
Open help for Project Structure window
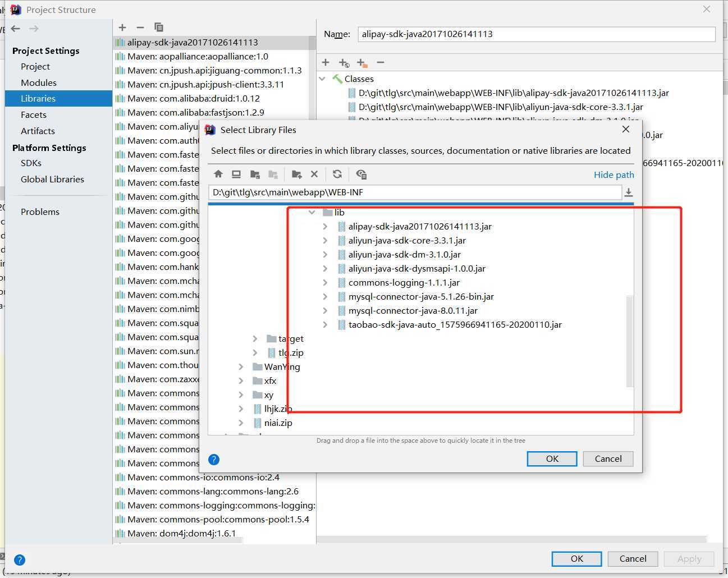20,559
